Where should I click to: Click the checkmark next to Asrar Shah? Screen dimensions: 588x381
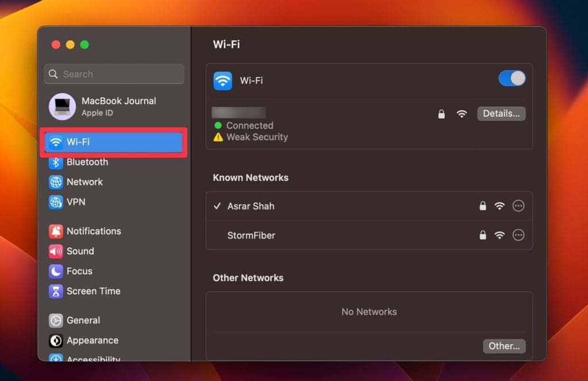click(x=217, y=206)
